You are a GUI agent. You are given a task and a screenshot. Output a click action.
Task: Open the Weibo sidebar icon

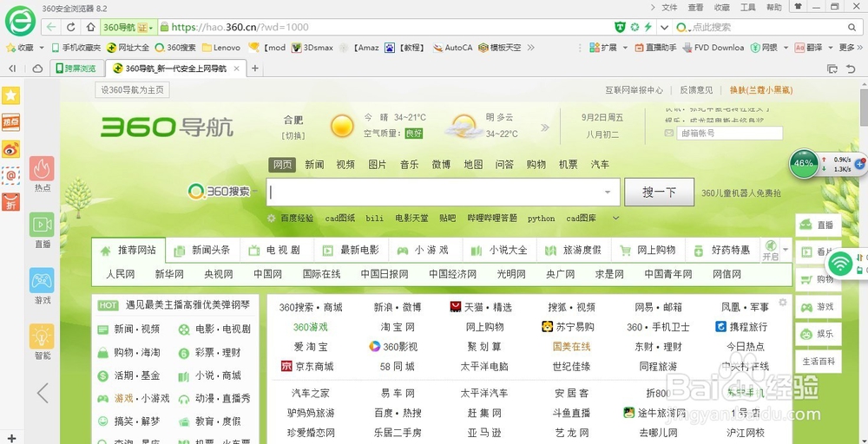11,148
